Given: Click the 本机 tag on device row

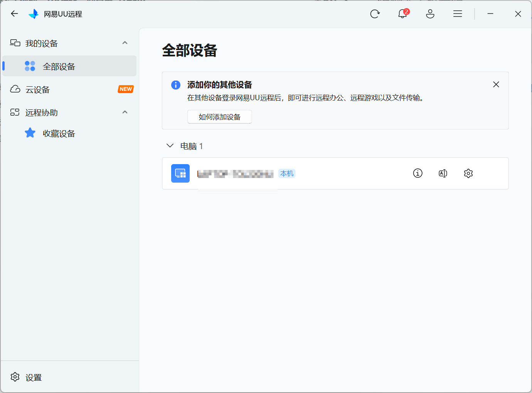Looking at the screenshot, I should (x=287, y=174).
